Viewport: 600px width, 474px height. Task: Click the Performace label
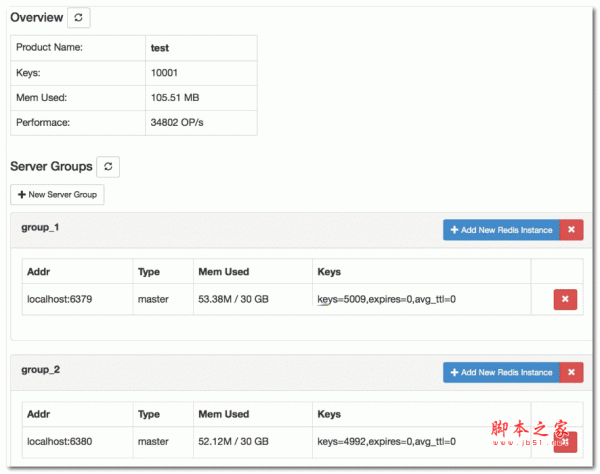[x=43, y=122]
